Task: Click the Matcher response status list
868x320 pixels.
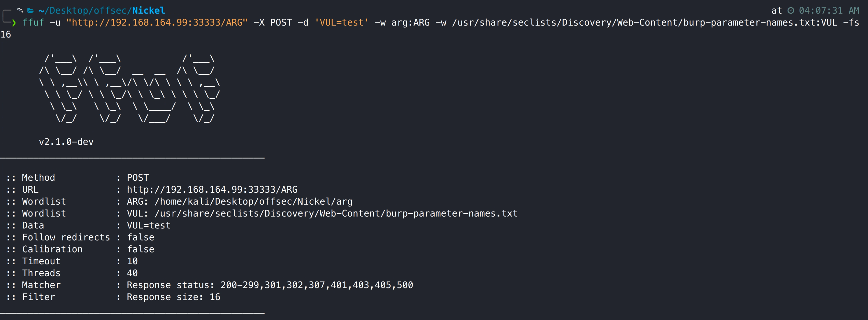Action: coord(270,285)
